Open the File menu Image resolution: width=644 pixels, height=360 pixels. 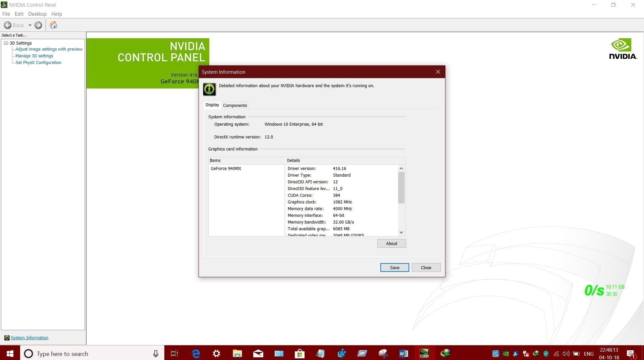[x=6, y=14]
